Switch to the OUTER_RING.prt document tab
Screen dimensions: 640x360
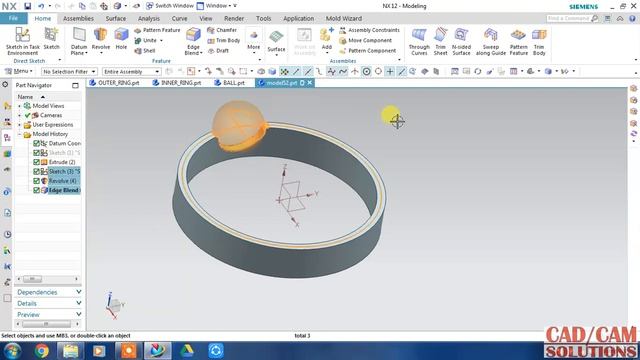115,83
